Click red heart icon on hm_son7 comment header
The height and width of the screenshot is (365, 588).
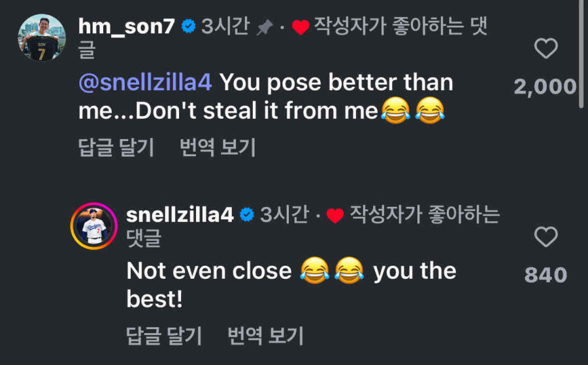tap(300, 28)
